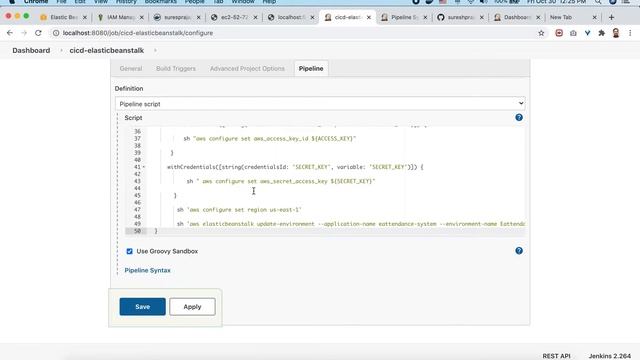Show help for the Script field

(x=519, y=118)
